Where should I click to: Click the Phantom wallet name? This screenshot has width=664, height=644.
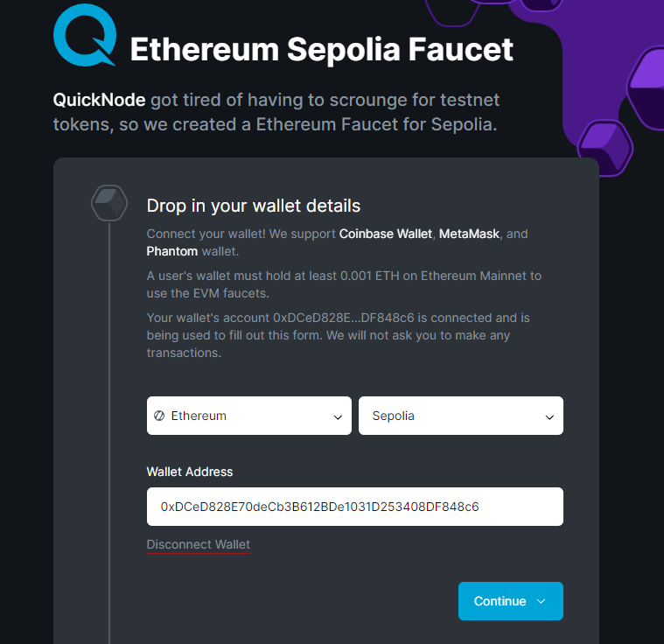click(172, 251)
